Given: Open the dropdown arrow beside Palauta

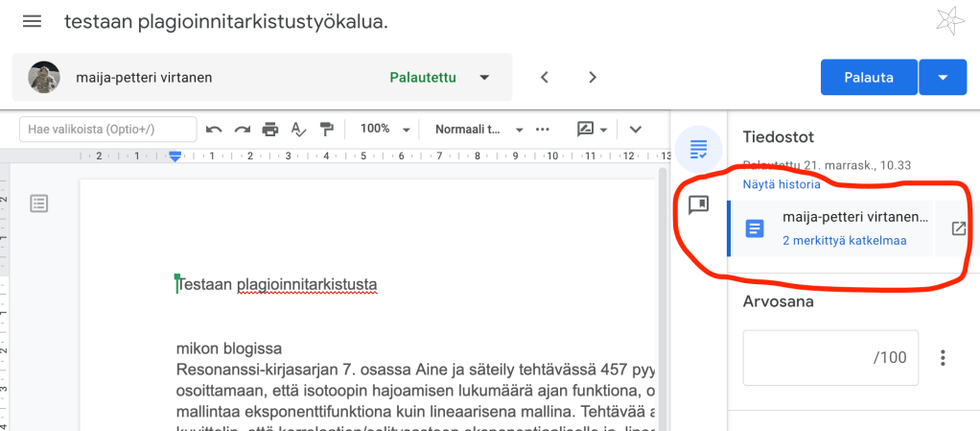Looking at the screenshot, I should pos(944,77).
